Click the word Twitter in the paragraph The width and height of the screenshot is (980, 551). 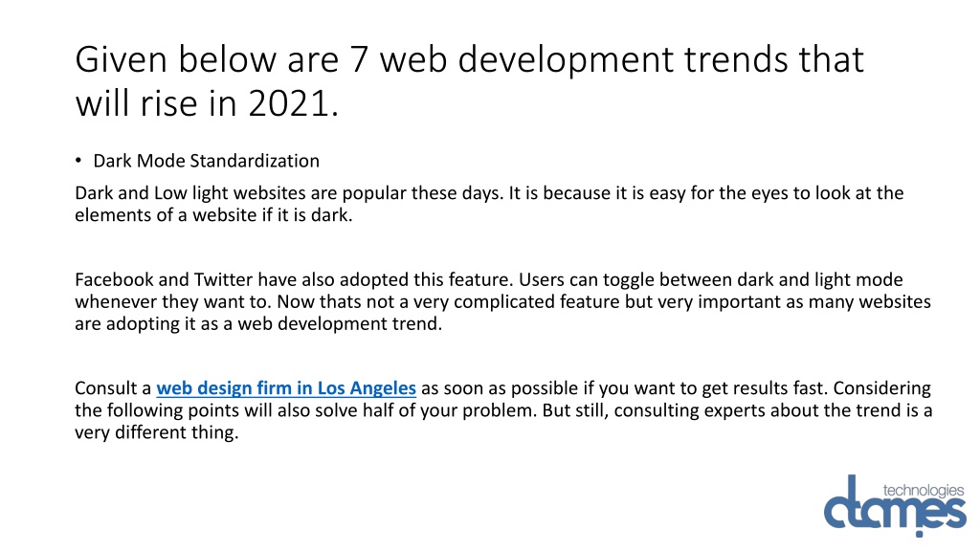click(223, 279)
